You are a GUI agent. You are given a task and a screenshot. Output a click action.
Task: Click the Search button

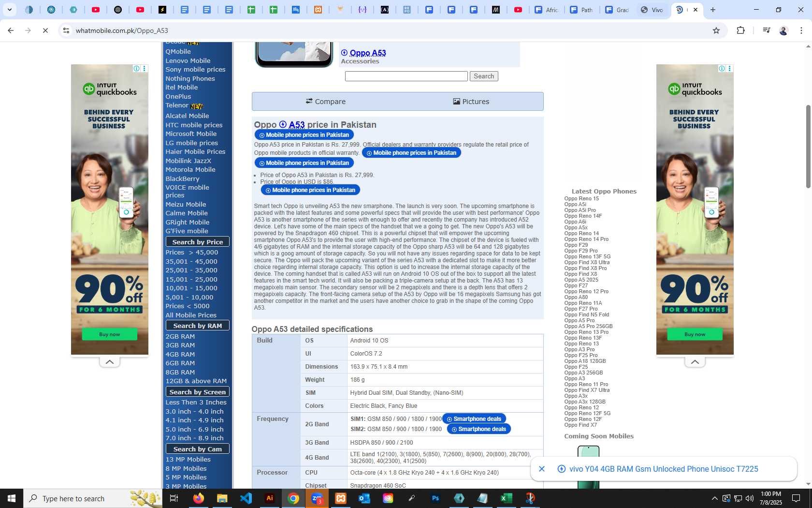click(x=484, y=76)
